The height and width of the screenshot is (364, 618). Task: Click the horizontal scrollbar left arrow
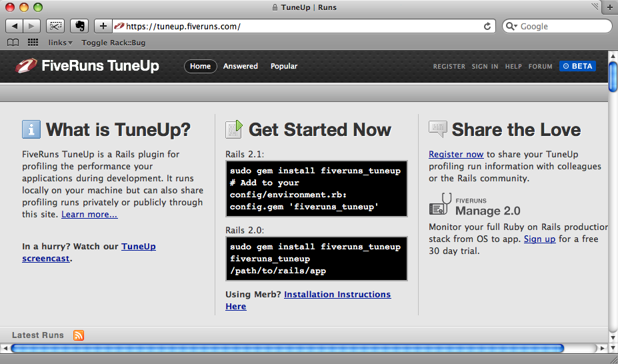[x=5, y=348]
